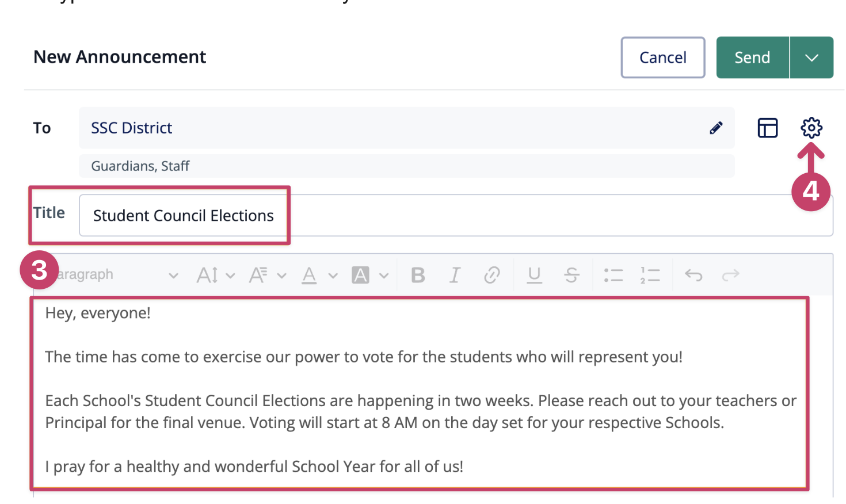Cancel the new announcement
The image size is (846, 504).
tap(663, 58)
